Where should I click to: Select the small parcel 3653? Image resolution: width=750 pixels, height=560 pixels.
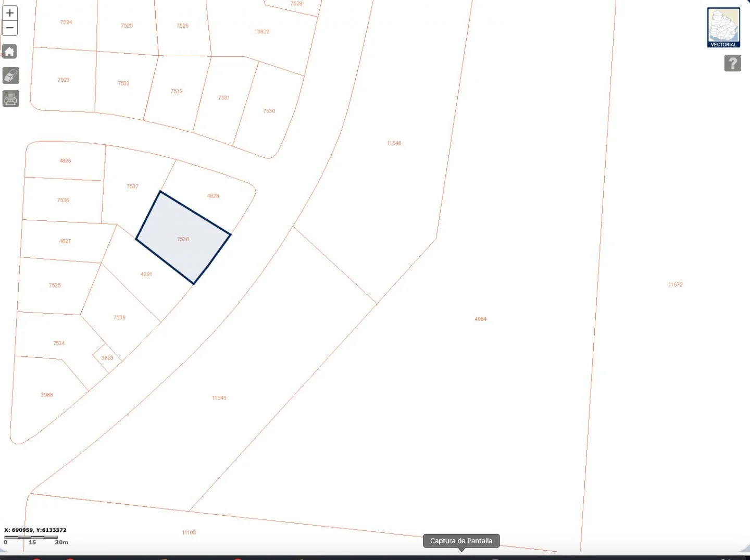click(x=107, y=358)
